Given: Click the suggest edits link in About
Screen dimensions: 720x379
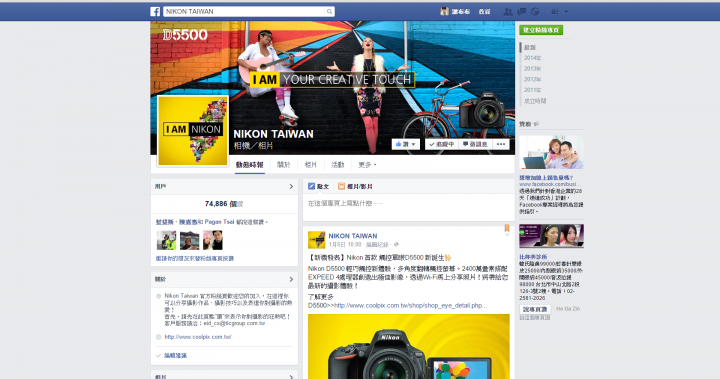Looking at the screenshot, I should click(x=175, y=356).
